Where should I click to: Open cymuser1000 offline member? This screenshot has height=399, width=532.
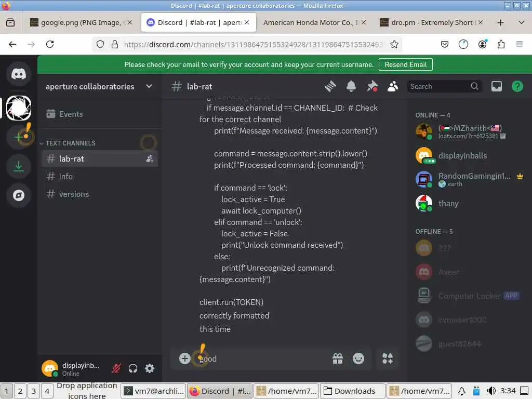click(470, 320)
